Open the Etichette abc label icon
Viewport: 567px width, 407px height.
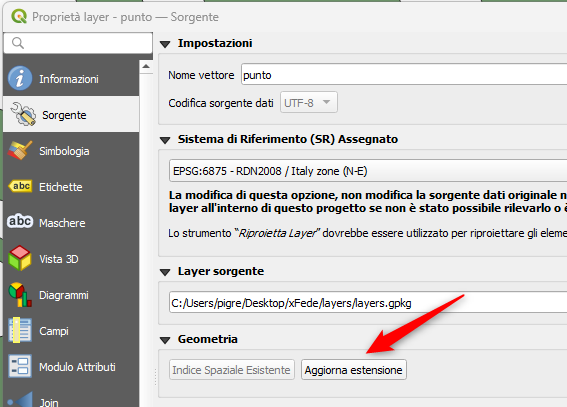(x=20, y=187)
